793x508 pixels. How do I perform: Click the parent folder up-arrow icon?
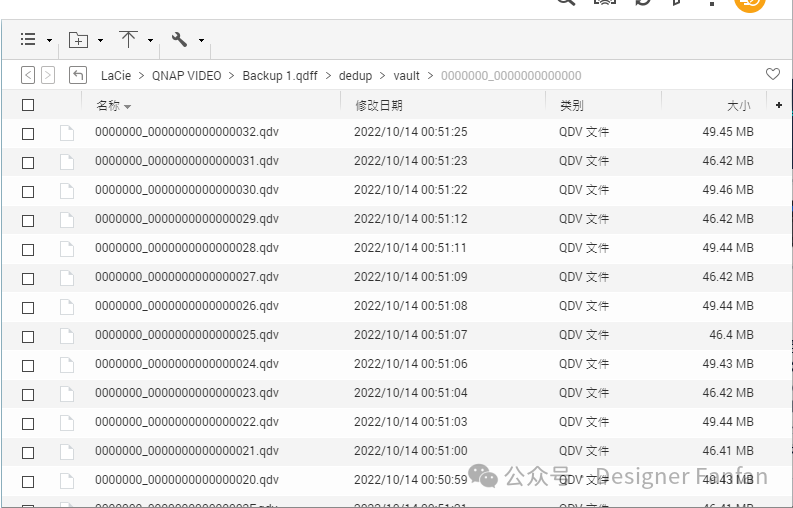(x=77, y=75)
